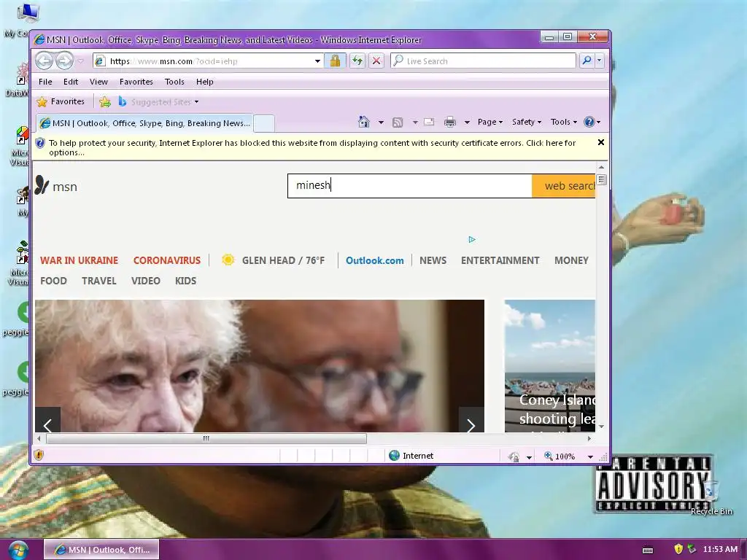The image size is (747, 560).
Task: Open the View menu
Action: [98, 82]
